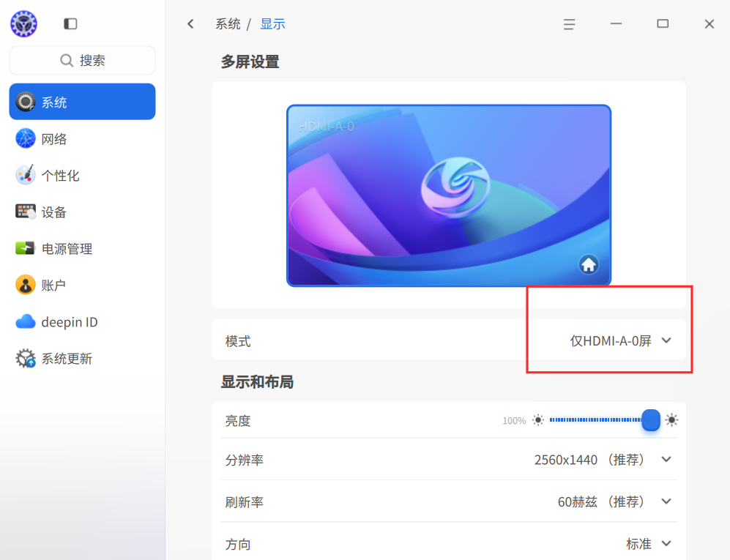This screenshot has width=730, height=560.
Task: Click the 刷新率 label
Action: pos(245,502)
